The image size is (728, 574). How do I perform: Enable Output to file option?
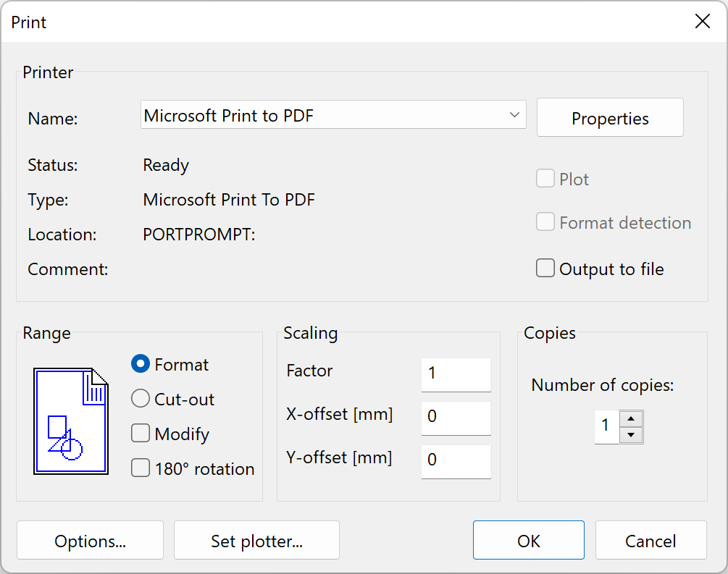545,269
